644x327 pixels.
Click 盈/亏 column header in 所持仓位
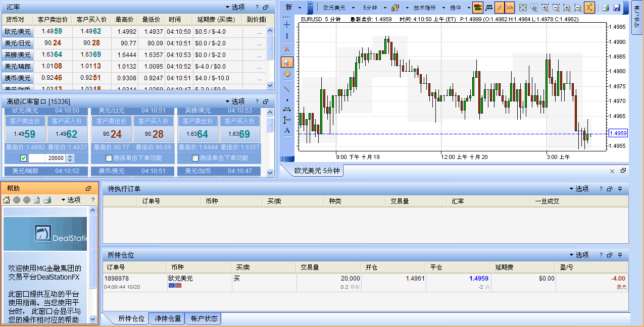[x=591, y=267]
